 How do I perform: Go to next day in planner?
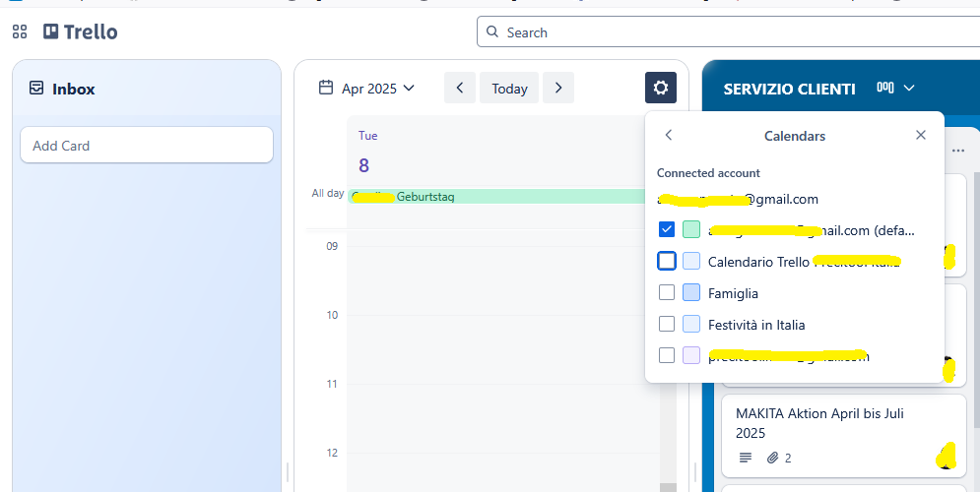558,88
